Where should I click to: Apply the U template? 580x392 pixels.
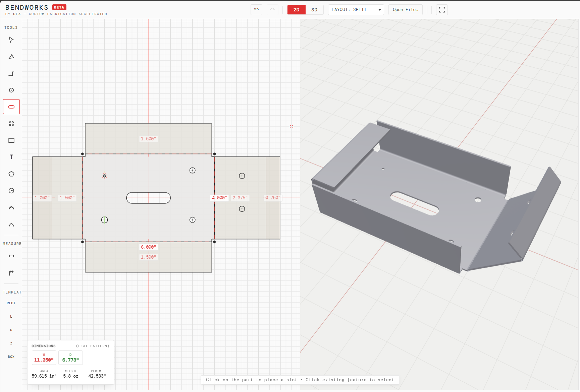[x=11, y=330]
